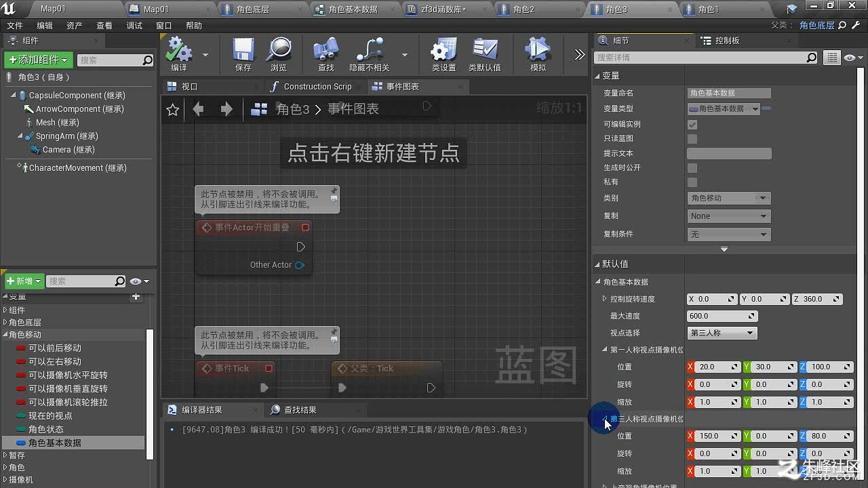Click the Other Actor output pin
Image resolution: width=868 pixels, height=488 pixels.
(300, 265)
